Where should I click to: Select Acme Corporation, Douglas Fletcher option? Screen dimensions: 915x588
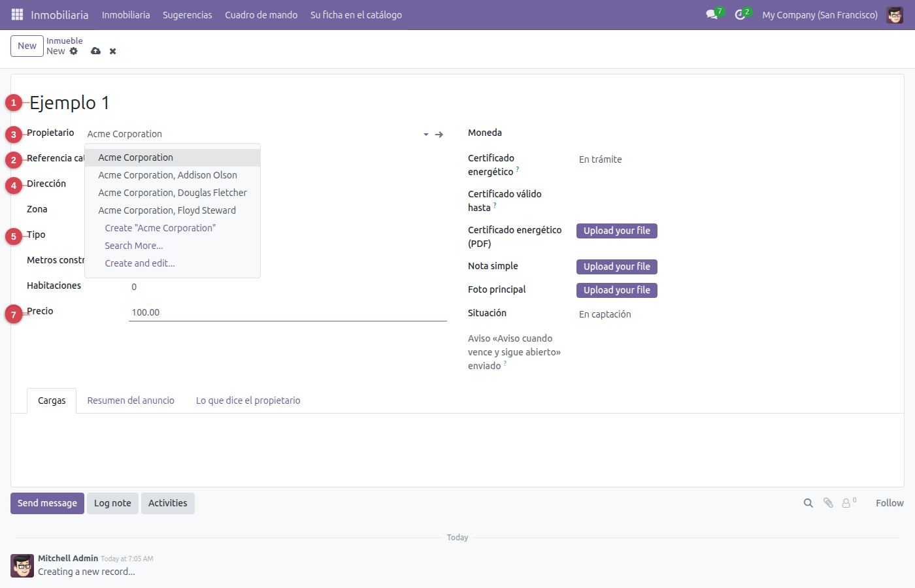173,193
